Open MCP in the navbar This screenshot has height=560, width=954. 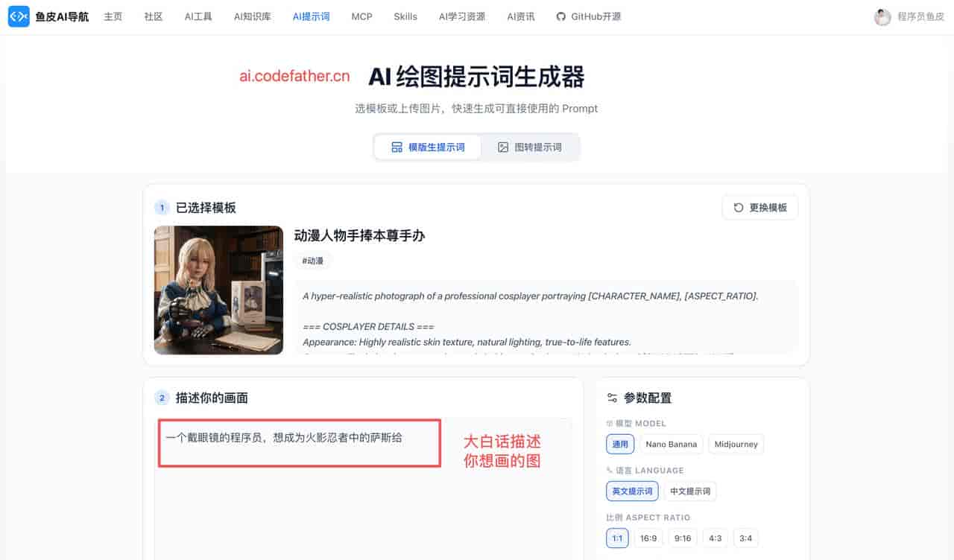click(x=361, y=16)
